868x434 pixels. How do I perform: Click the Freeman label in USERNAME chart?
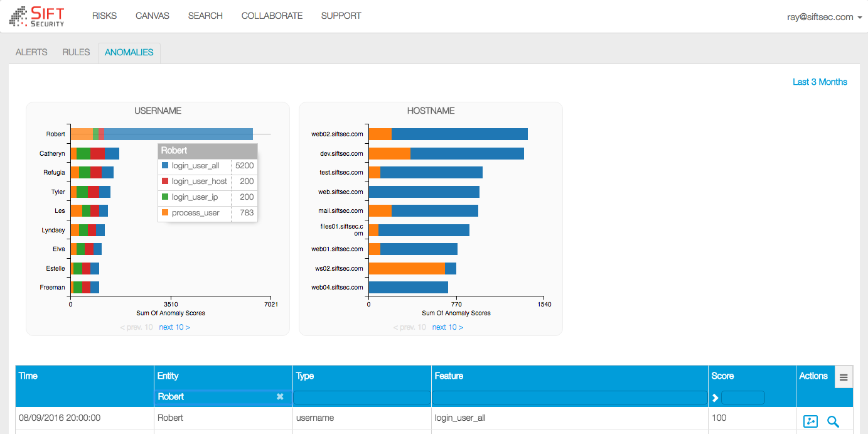[52, 287]
